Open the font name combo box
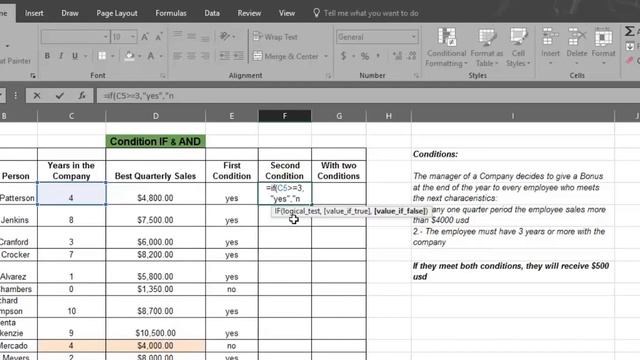Viewport: 640px width, 360px height. click(x=75, y=37)
